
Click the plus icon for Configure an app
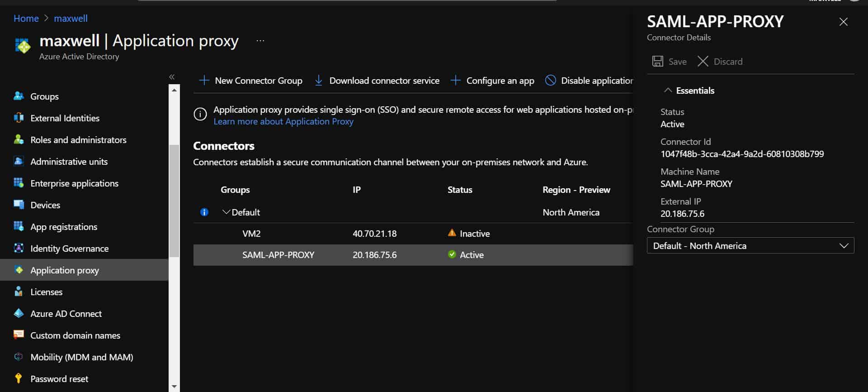pyautogui.click(x=456, y=81)
